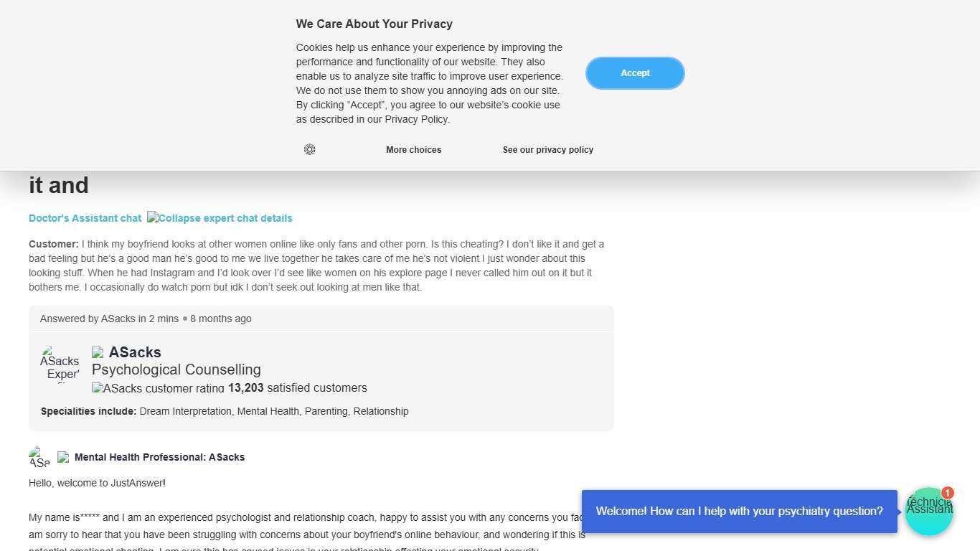980x551 pixels.
Task: Click the 13,203 satisfied customers text
Action: [x=297, y=388]
